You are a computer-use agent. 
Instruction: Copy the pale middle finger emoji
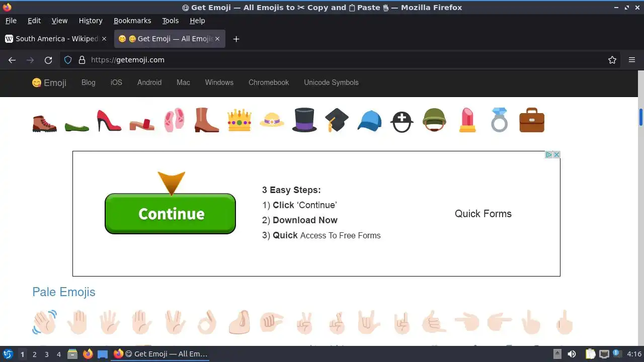point(564,322)
